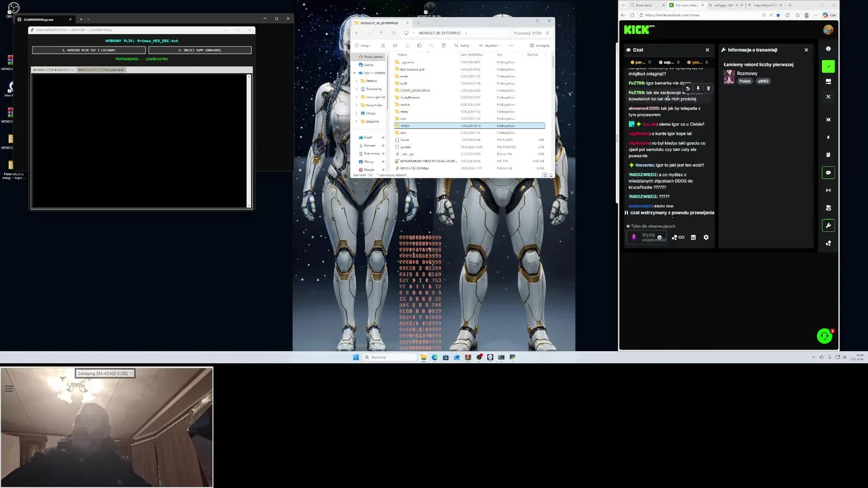Expand the Dokumenty tree node
This screenshot has width=868, height=488.
point(357,89)
